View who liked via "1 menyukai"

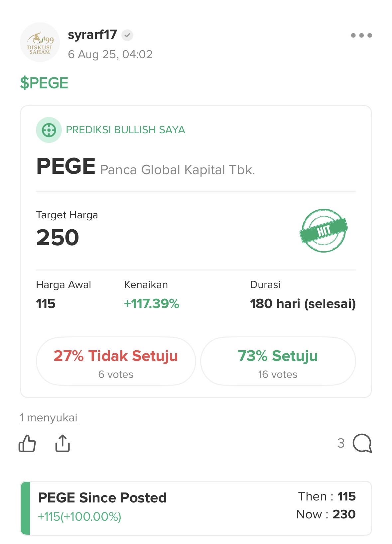coord(49,417)
